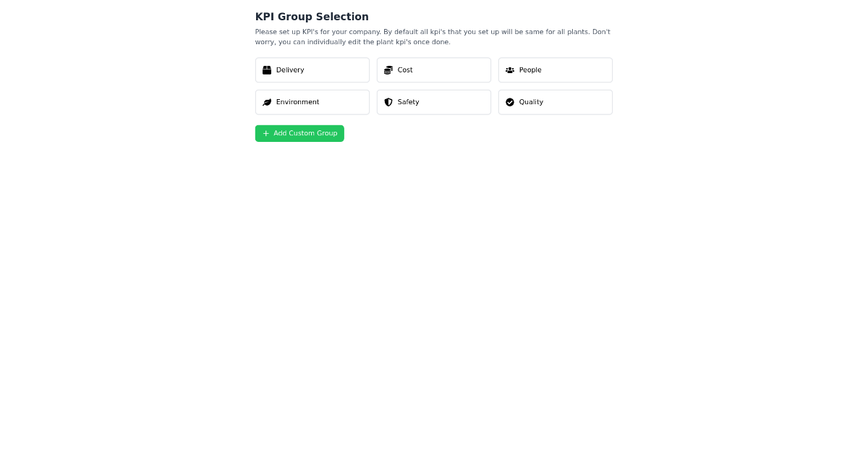This screenshot has height=456, width=868.
Task: Click the coins icon on the Cost card
Action: point(388,69)
